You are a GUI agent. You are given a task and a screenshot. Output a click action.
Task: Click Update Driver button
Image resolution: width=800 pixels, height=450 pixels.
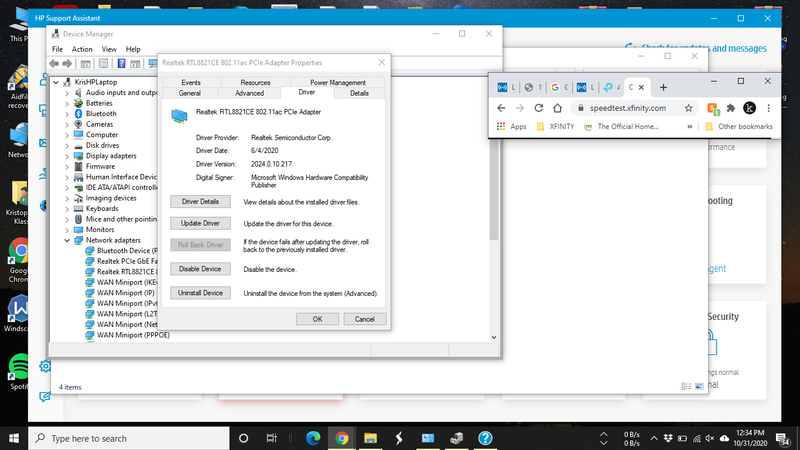tap(200, 223)
